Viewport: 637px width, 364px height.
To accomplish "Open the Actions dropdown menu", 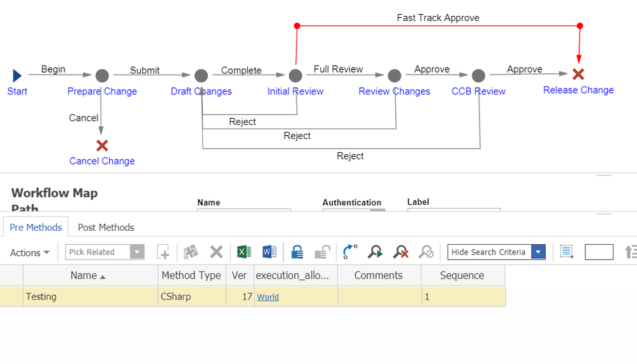I will [x=30, y=252].
